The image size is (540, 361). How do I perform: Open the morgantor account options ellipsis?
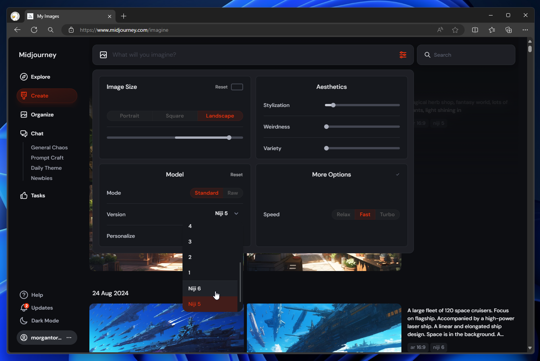click(69, 338)
